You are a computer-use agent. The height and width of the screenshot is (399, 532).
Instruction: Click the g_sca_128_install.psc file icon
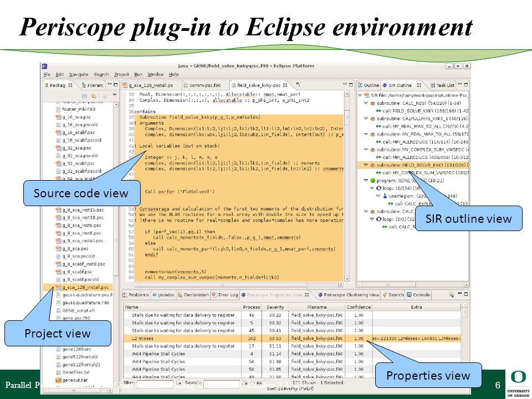coord(58,288)
